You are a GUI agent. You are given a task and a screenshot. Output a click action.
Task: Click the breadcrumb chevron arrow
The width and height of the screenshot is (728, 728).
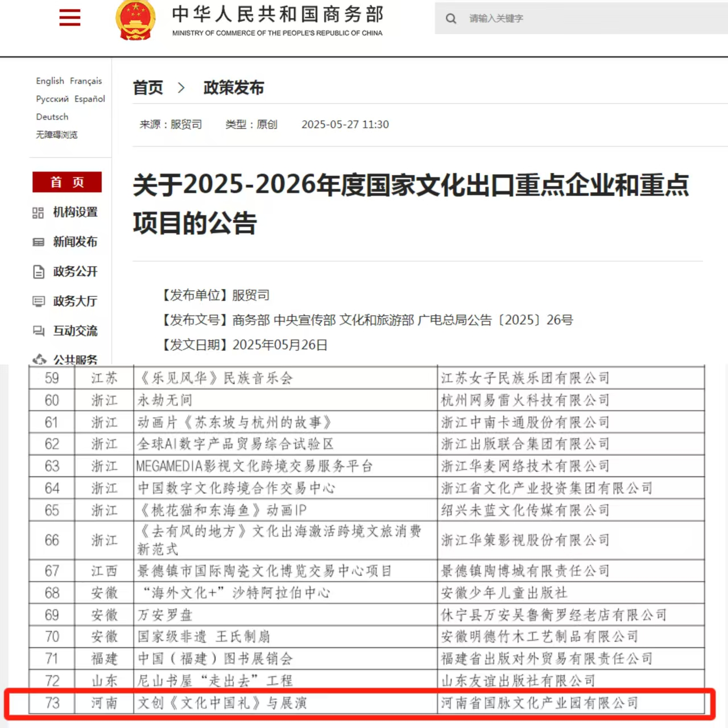point(181,88)
